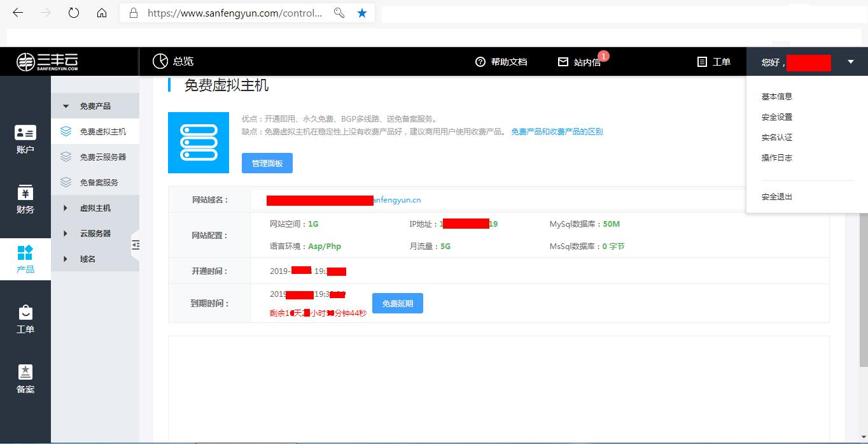The width and height of the screenshot is (868, 444).
Task: Open 基本信息 from user menu
Action: 777,97
